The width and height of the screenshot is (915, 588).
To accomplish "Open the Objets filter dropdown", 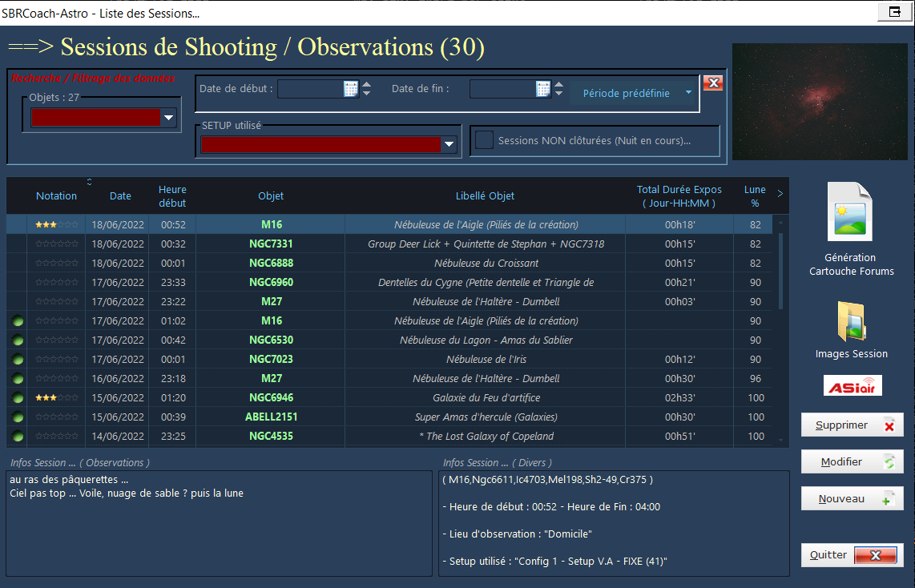I will pos(168,117).
